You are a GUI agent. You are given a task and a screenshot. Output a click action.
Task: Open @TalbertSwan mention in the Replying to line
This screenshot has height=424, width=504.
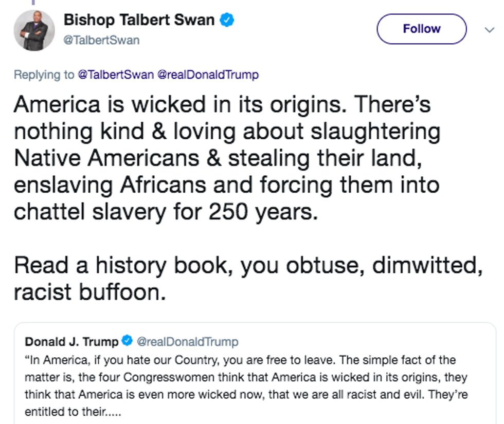point(116,75)
